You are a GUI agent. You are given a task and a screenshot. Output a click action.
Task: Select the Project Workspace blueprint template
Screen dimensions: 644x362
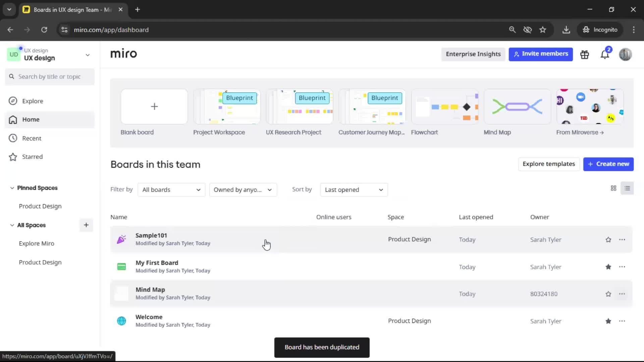click(x=227, y=107)
